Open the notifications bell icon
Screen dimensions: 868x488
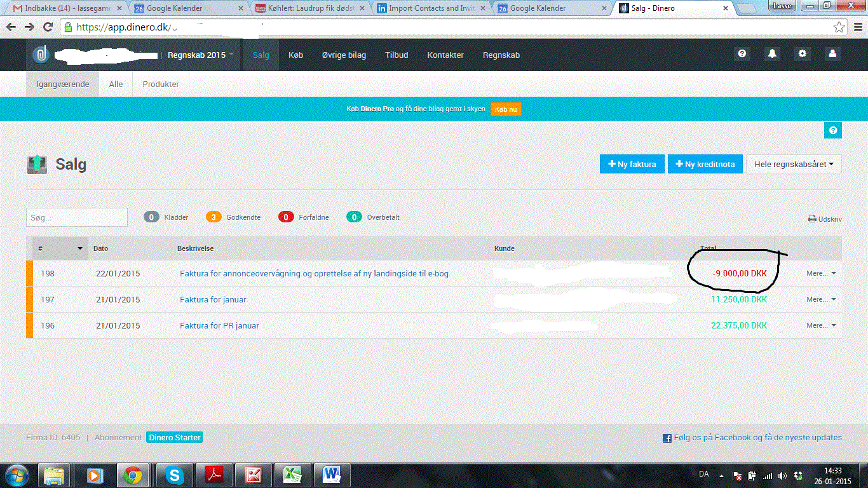(772, 55)
